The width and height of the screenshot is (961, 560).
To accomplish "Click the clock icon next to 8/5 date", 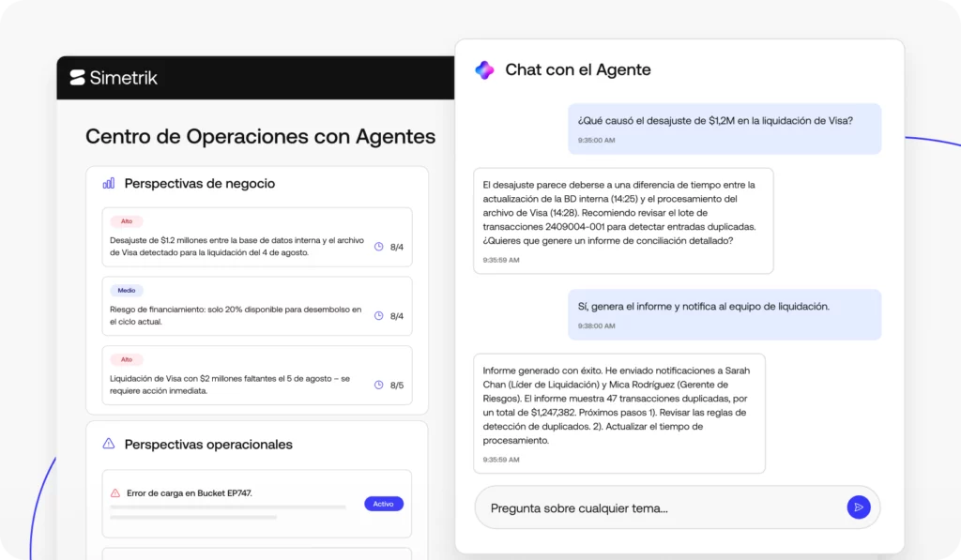I will [x=379, y=385].
